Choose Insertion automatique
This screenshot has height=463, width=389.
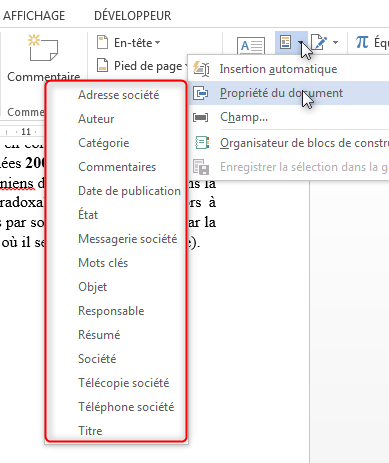[x=289, y=69]
